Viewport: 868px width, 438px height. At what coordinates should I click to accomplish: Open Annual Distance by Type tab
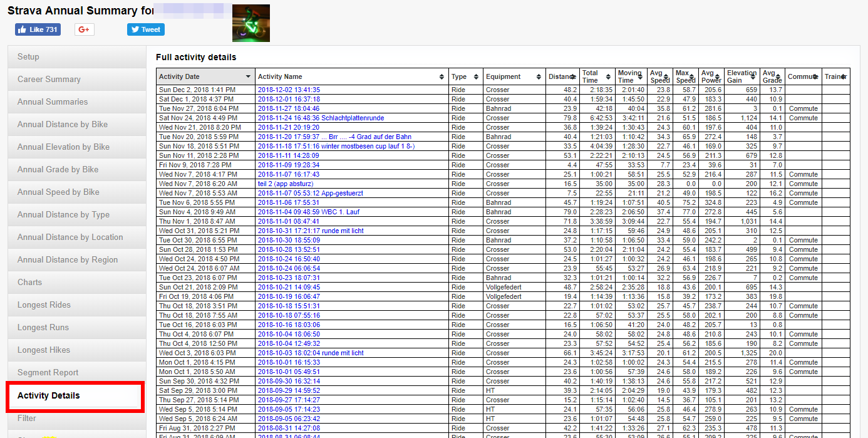[x=76, y=214]
